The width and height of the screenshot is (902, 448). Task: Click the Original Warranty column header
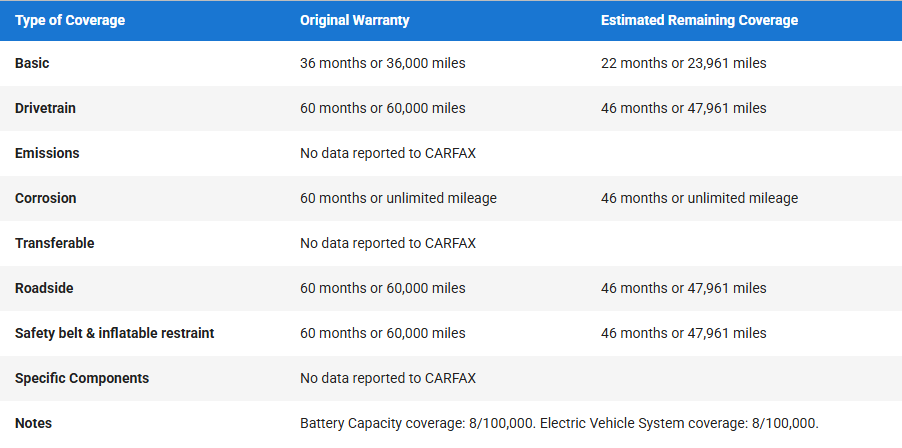click(x=354, y=21)
